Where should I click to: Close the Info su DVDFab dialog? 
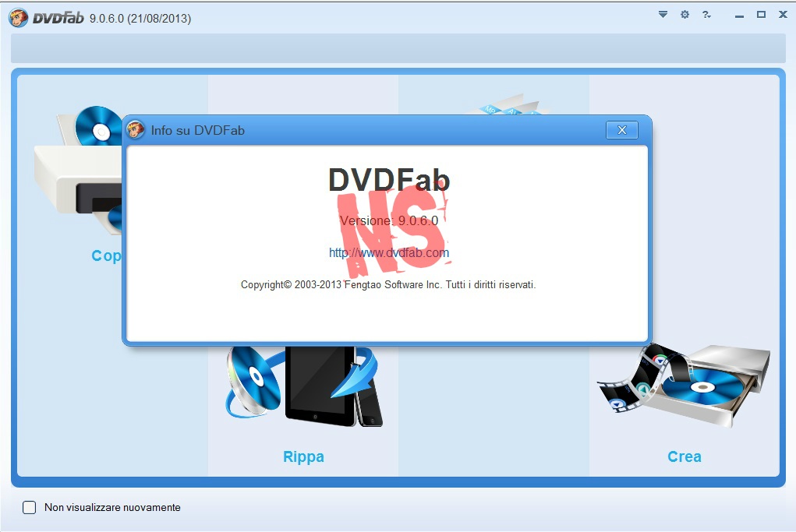621,130
